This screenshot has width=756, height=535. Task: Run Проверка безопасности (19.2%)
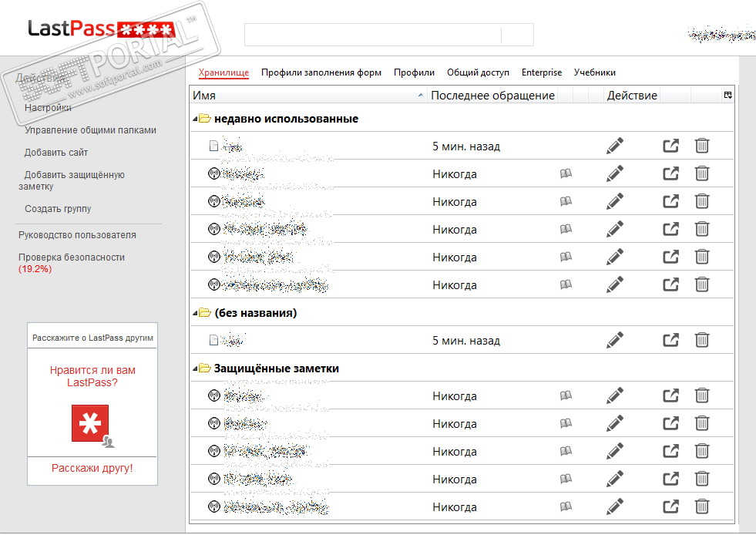(x=72, y=263)
